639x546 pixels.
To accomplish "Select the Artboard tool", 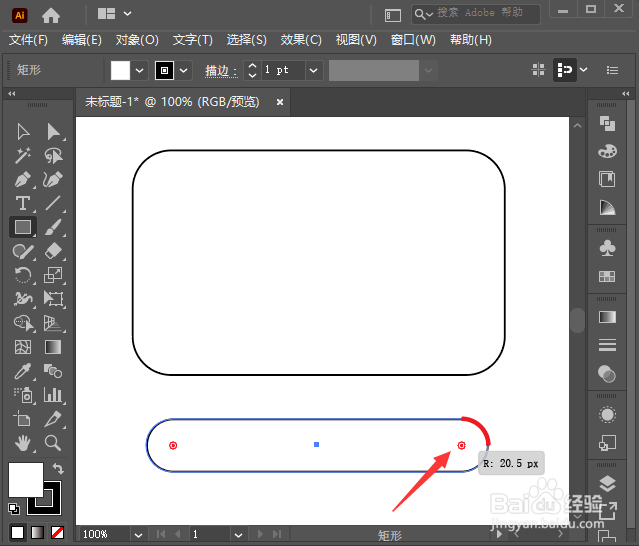I will (23, 419).
